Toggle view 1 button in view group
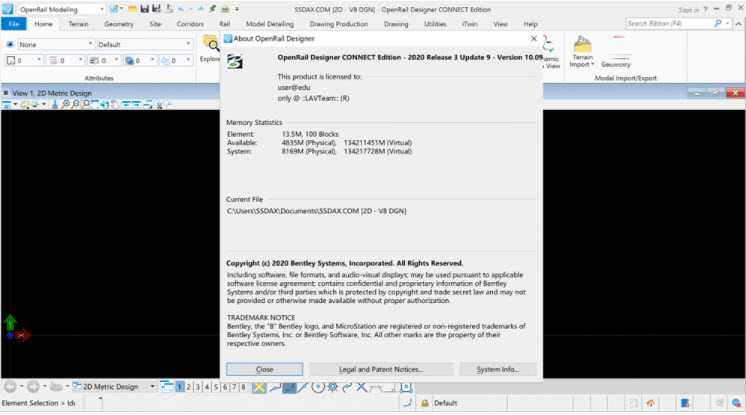The height and width of the screenshot is (415, 746). [180, 387]
